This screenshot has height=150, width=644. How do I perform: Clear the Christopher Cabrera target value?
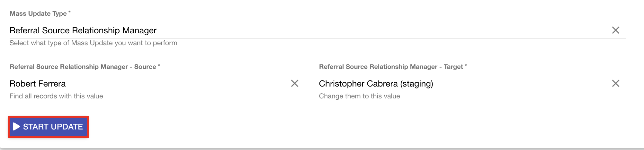(x=615, y=83)
